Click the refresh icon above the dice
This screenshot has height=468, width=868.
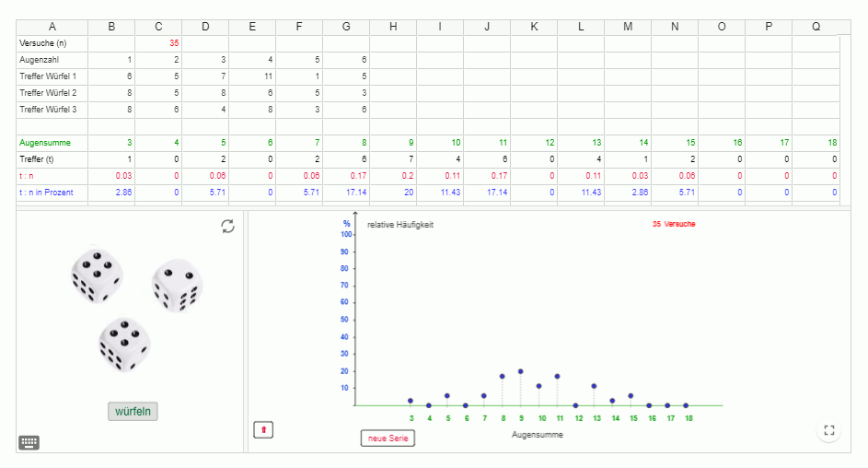227,226
